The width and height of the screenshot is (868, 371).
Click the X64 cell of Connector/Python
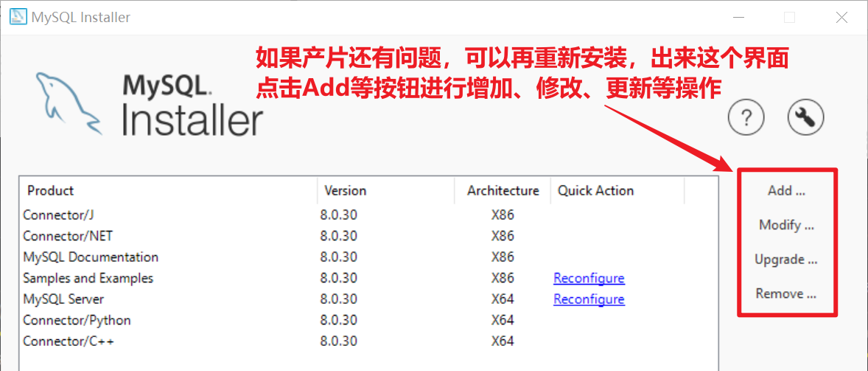point(503,321)
